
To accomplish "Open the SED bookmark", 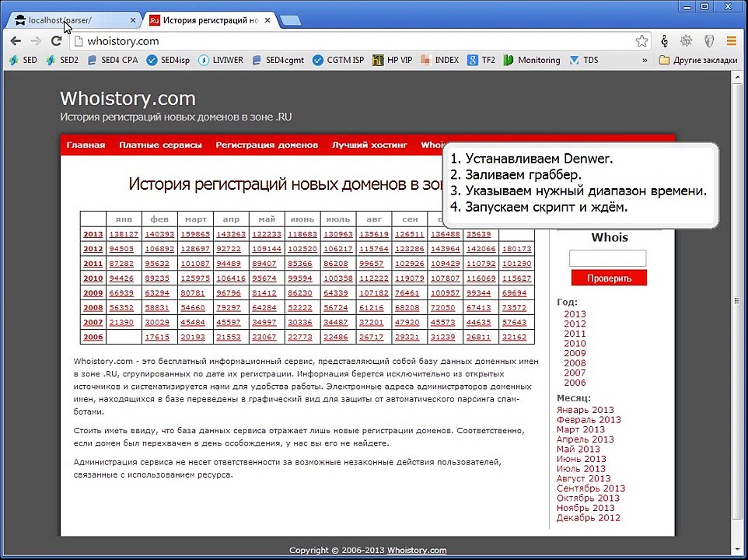I will pyautogui.click(x=23, y=60).
